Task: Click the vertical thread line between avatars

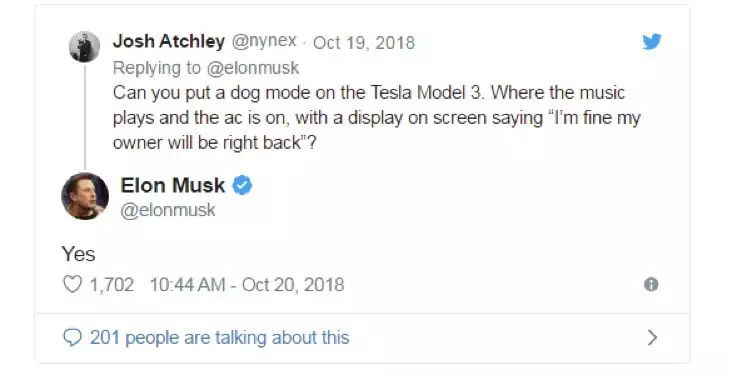Action: [85, 117]
